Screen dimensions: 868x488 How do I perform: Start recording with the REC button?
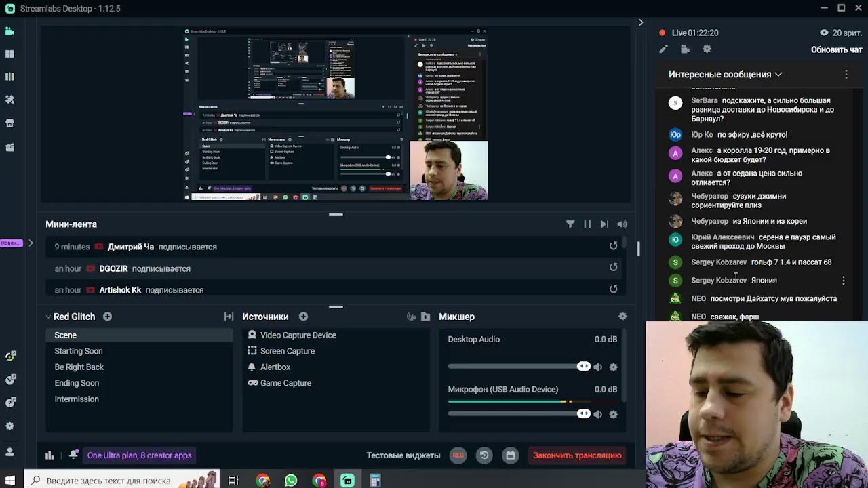coord(458,455)
